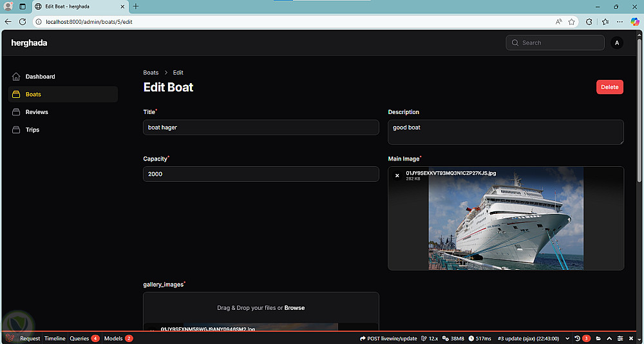Click Browse in the gallery upload area
Screen dimensions: 644x344
pos(294,307)
